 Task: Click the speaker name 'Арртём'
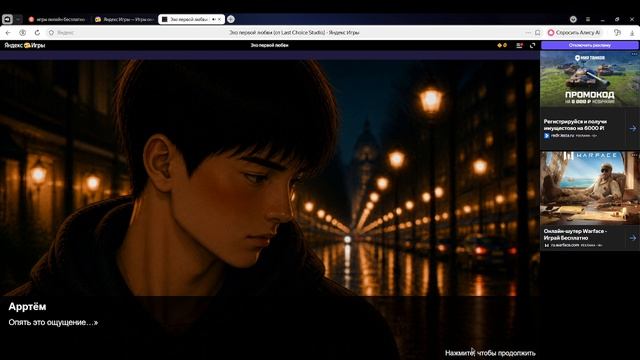[27, 307]
